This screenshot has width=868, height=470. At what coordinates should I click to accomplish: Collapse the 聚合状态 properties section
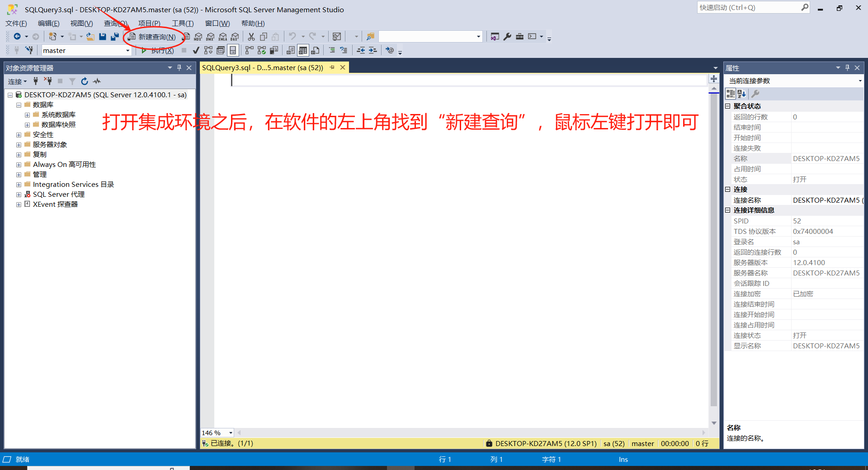tap(728, 106)
